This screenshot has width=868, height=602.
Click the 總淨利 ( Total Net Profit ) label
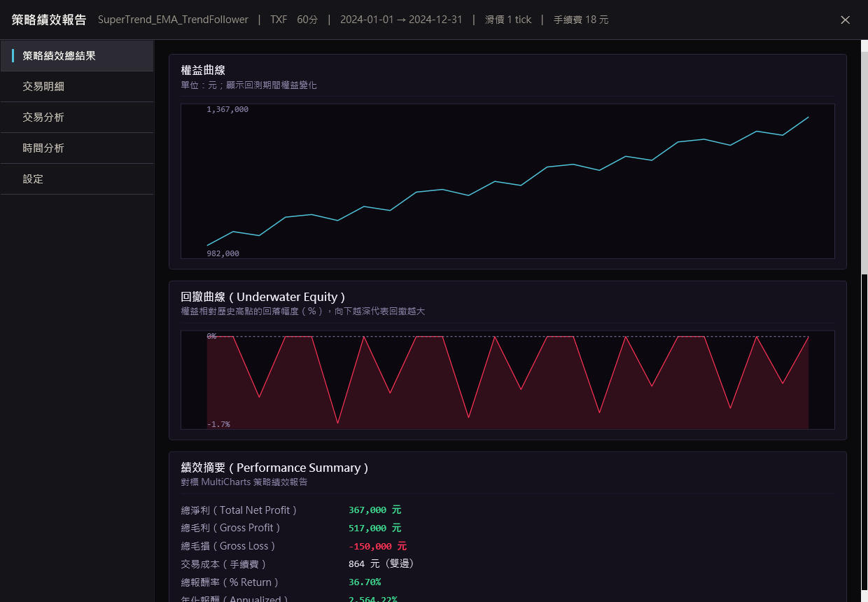click(x=239, y=510)
